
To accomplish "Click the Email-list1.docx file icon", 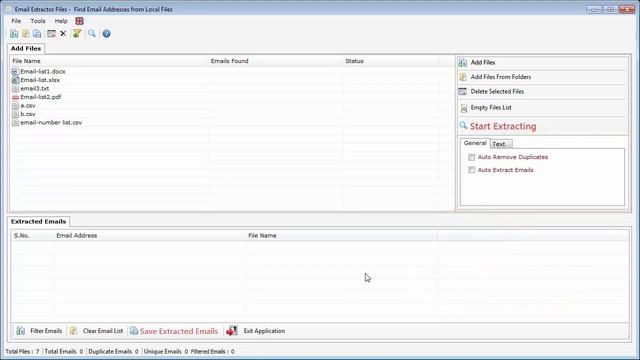I will (15, 71).
